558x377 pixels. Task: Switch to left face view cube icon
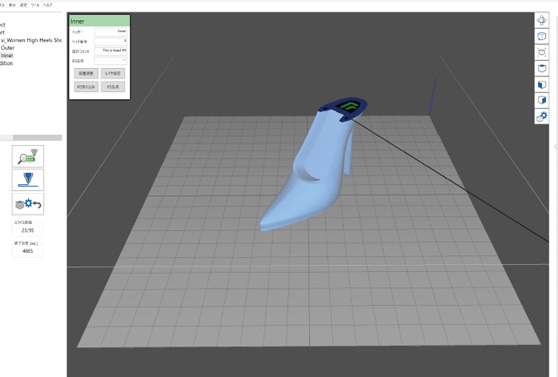(x=541, y=84)
